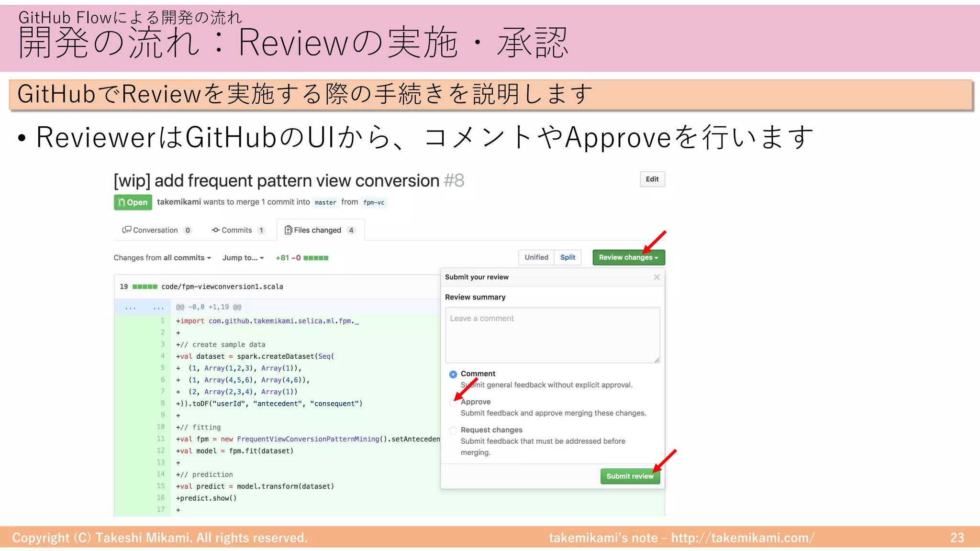Click the hunk header @@ -0,0 +1,19 @@
The width and height of the screenshot is (980, 551).
click(x=209, y=307)
